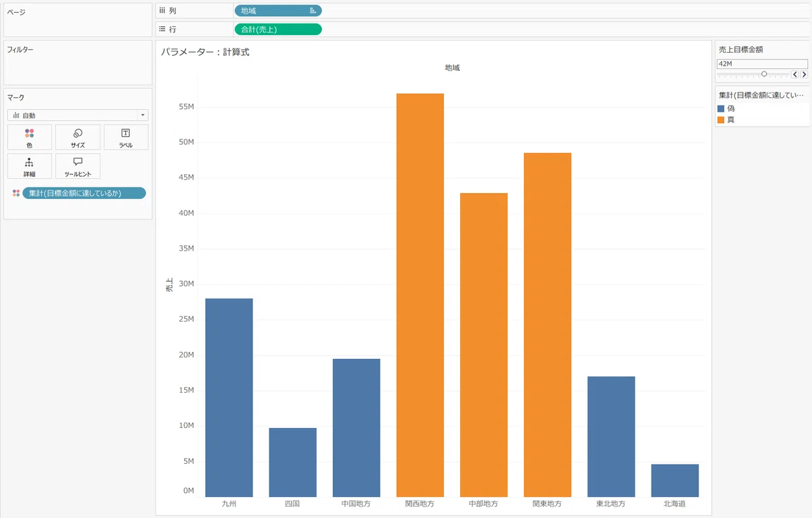
Task: Select the orange 中部地方 bar
Action: (484, 345)
